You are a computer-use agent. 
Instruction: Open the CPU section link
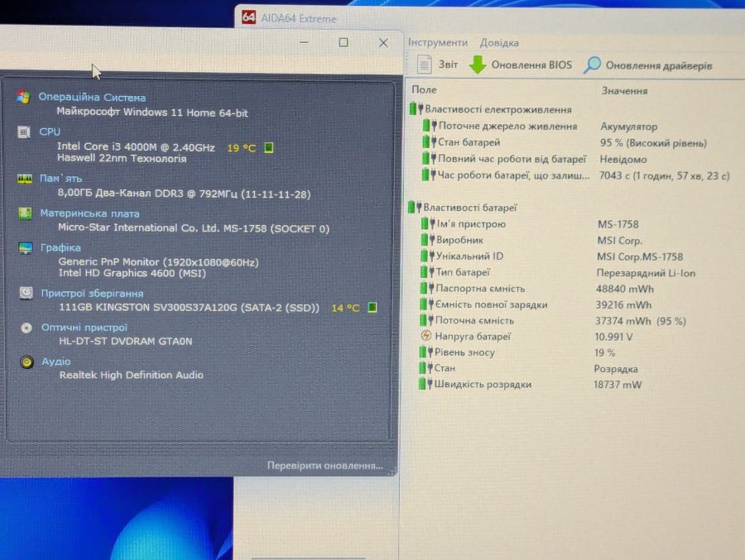50,132
